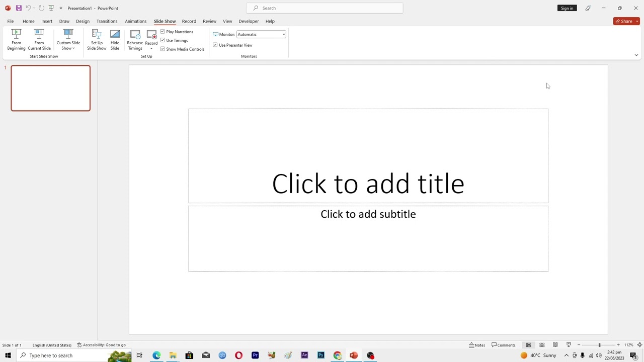
Task: Switch to Normal view in status bar
Action: coord(528,345)
